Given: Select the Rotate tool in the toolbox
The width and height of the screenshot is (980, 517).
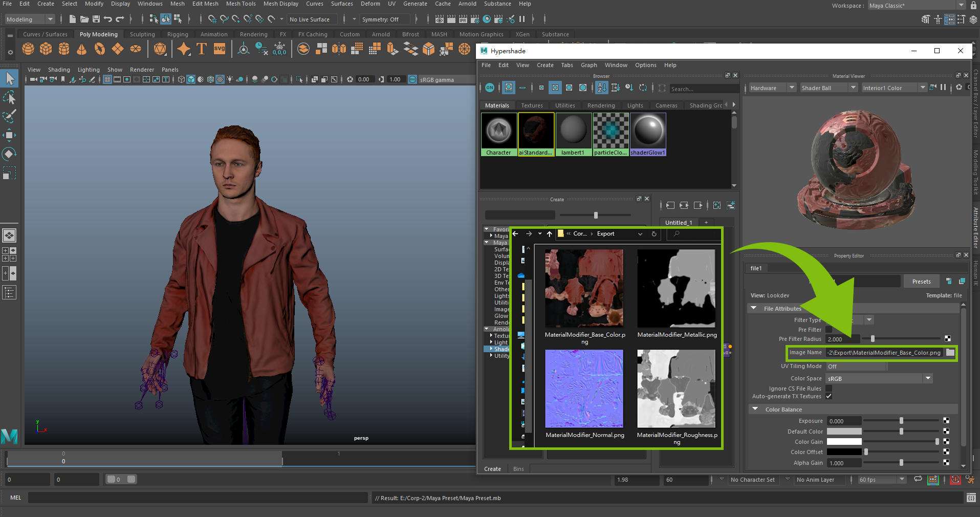Looking at the screenshot, I should click(9, 154).
